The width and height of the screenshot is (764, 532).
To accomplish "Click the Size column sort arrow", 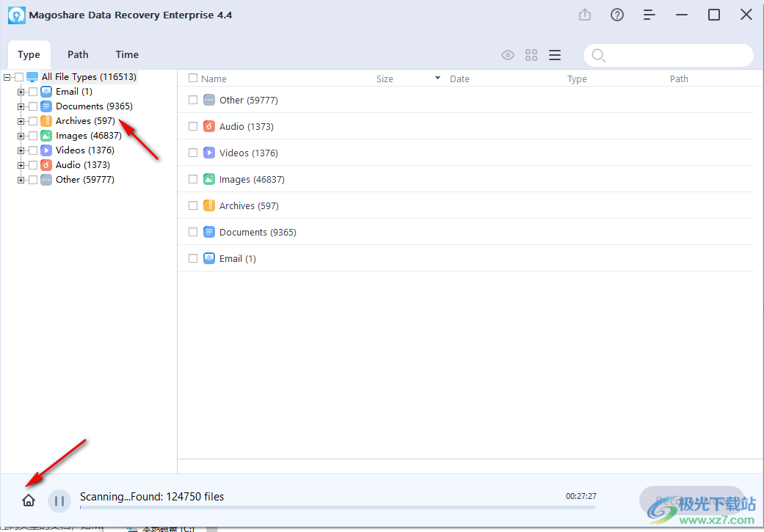I will click(437, 78).
